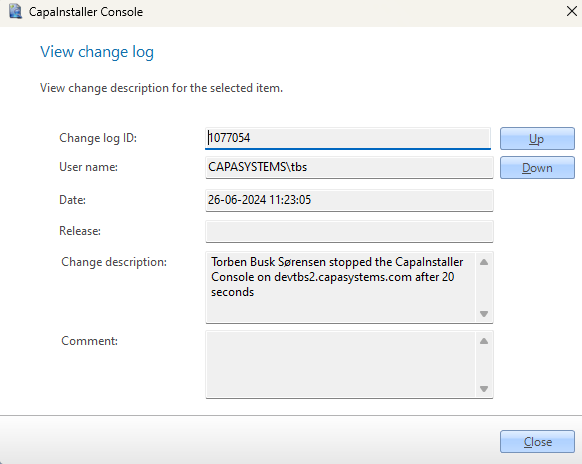
Task: Click the 'Change description:' label
Action: tap(114, 262)
